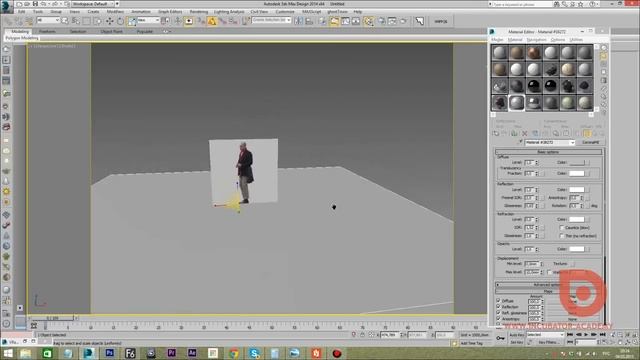The height and width of the screenshot is (360, 640).
Task: Click the Polygon Modeling panel label
Action: tap(22, 38)
